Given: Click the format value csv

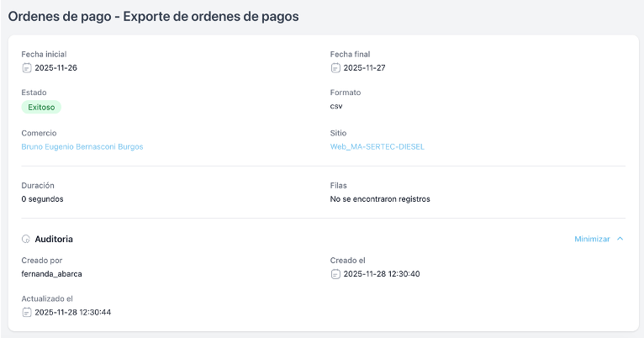Looking at the screenshot, I should (336, 106).
